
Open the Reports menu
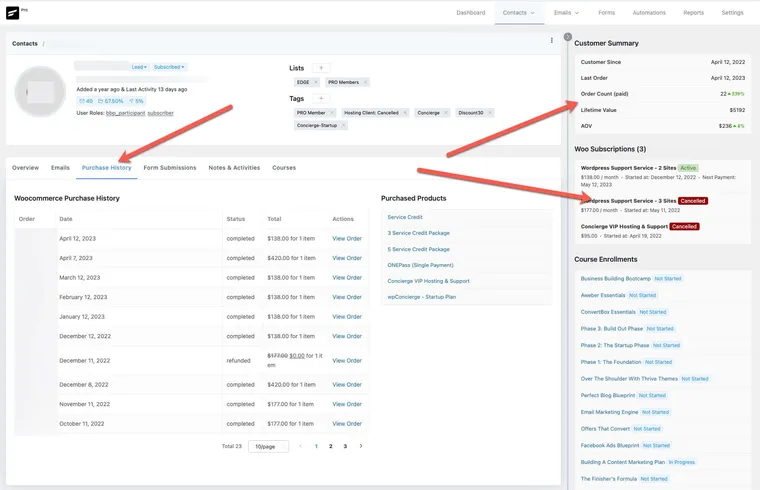(x=694, y=13)
